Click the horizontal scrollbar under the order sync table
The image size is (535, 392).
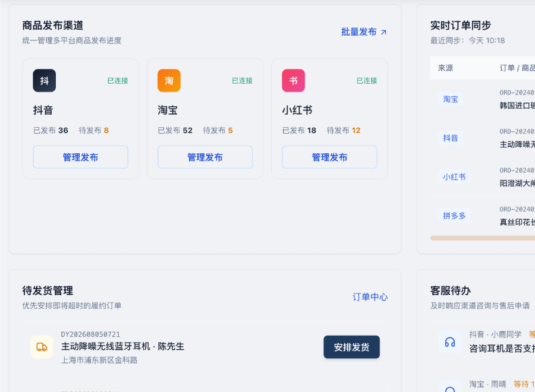coord(483,238)
